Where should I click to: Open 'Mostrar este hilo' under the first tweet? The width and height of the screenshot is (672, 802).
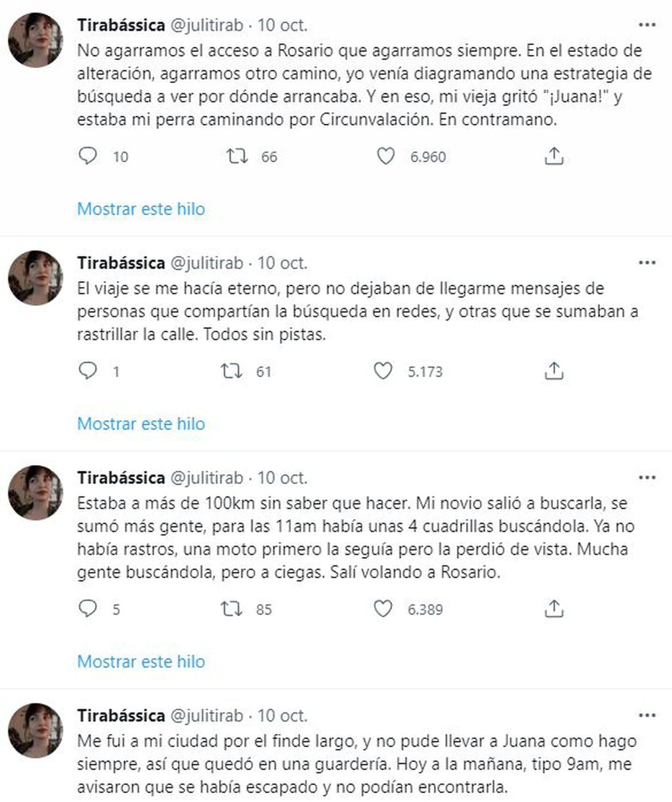(x=141, y=209)
